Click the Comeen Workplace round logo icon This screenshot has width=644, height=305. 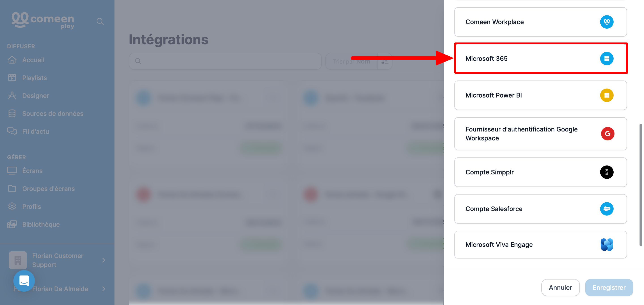click(x=607, y=22)
